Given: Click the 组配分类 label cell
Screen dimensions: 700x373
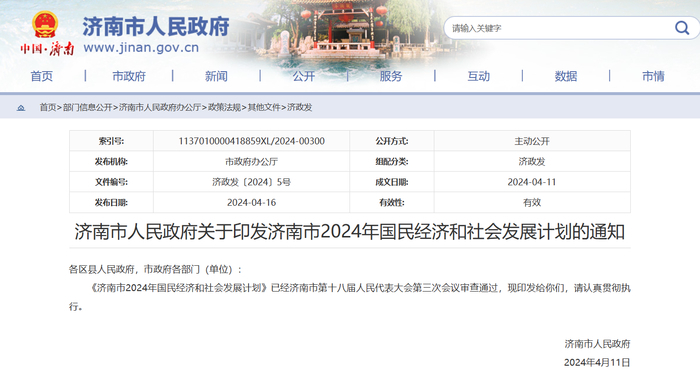Looking at the screenshot, I should (x=392, y=162).
